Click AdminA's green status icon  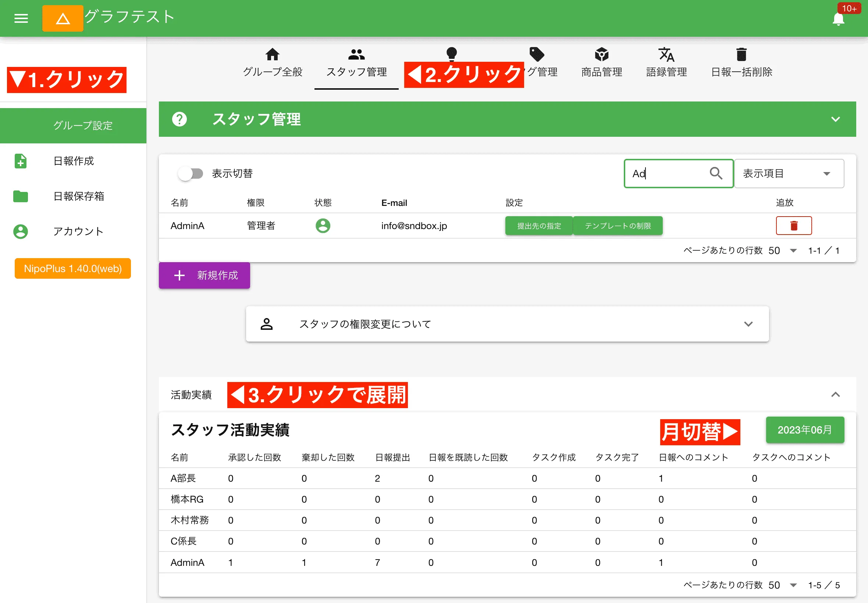click(x=323, y=225)
